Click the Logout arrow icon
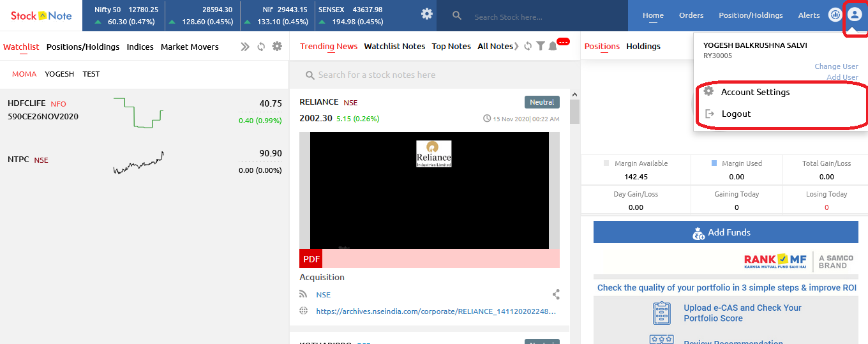 [708, 114]
